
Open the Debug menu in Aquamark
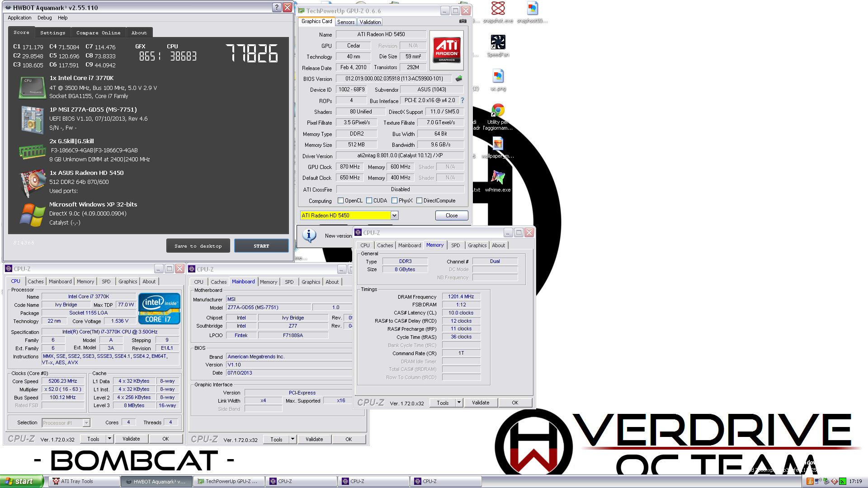44,18
